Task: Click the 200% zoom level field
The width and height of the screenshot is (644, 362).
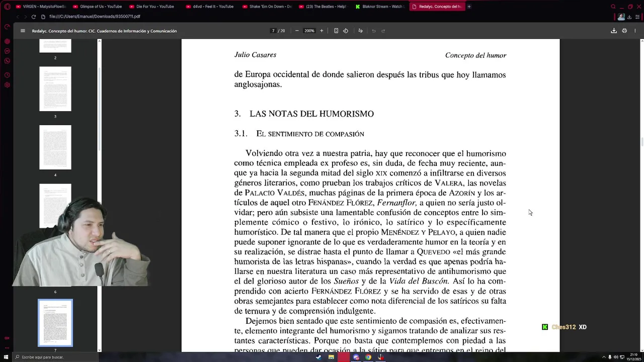Action: (309, 31)
